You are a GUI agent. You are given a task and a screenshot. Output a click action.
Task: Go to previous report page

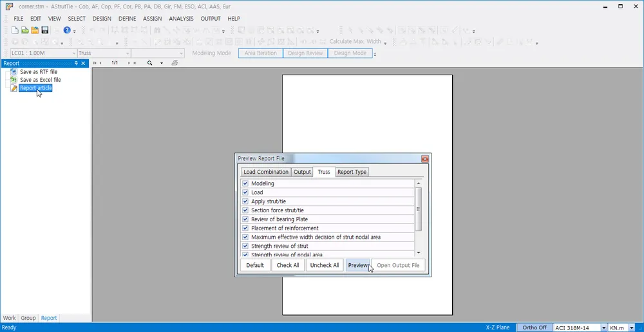pos(100,63)
